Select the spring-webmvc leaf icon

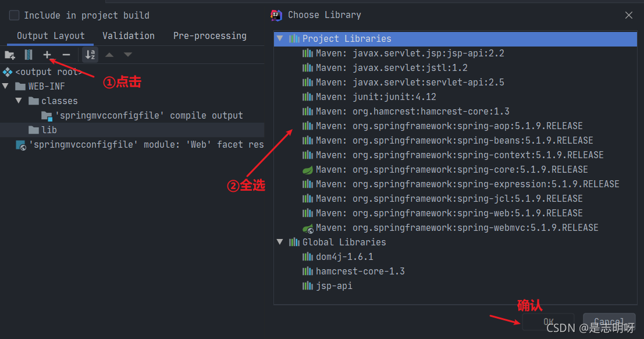[x=308, y=228]
